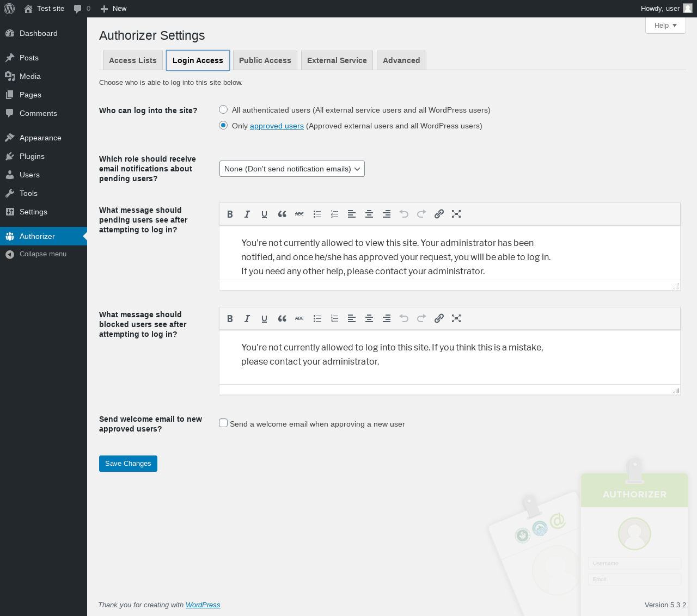697x616 pixels.
Task: Open the Howdy, user account menu
Action: coord(667,9)
